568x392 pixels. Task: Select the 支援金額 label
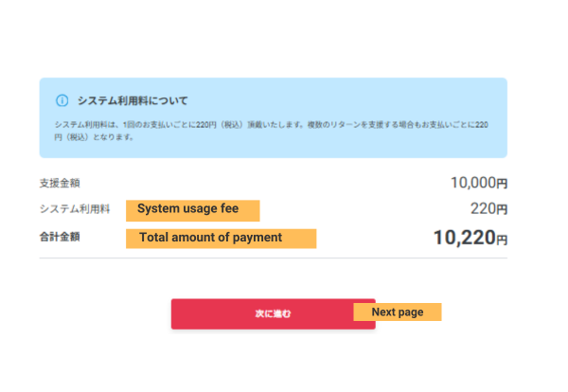[x=60, y=183]
